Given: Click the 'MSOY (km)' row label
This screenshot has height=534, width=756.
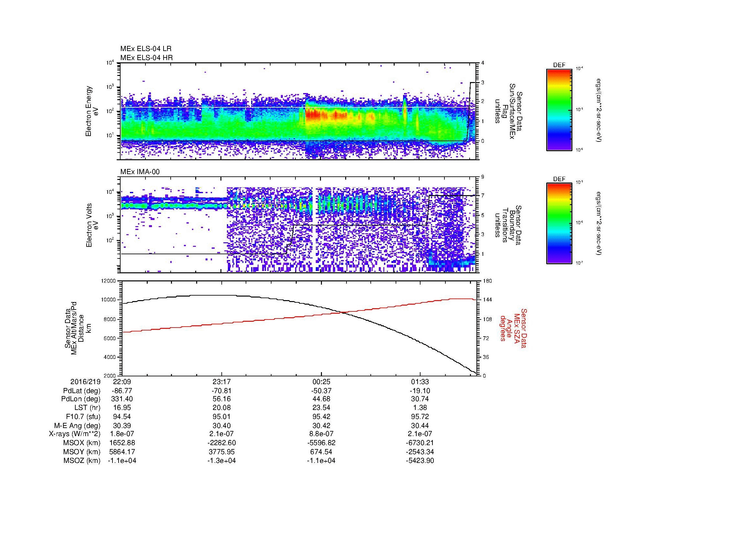Looking at the screenshot, I should 82,452.
